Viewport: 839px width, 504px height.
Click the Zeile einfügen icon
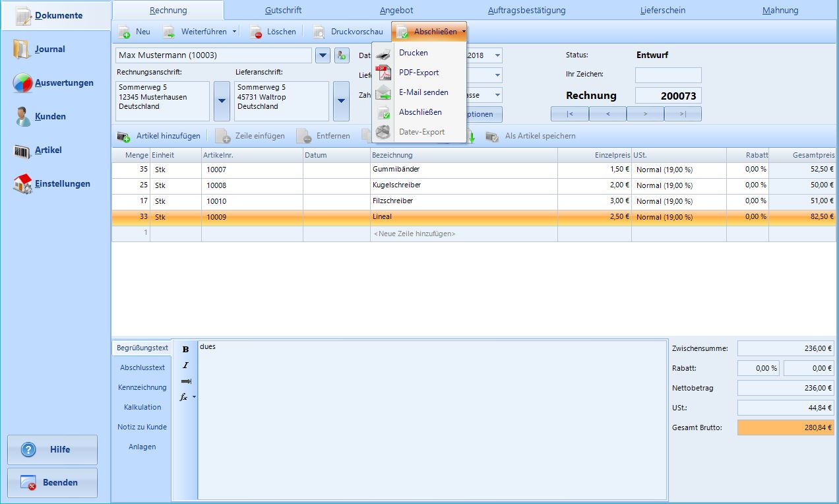[223, 137]
